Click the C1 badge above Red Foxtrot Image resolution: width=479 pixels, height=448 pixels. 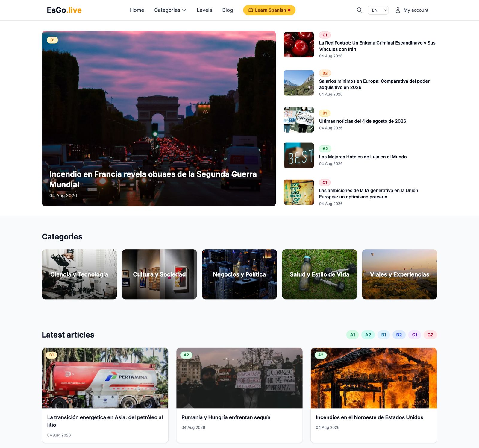point(325,35)
